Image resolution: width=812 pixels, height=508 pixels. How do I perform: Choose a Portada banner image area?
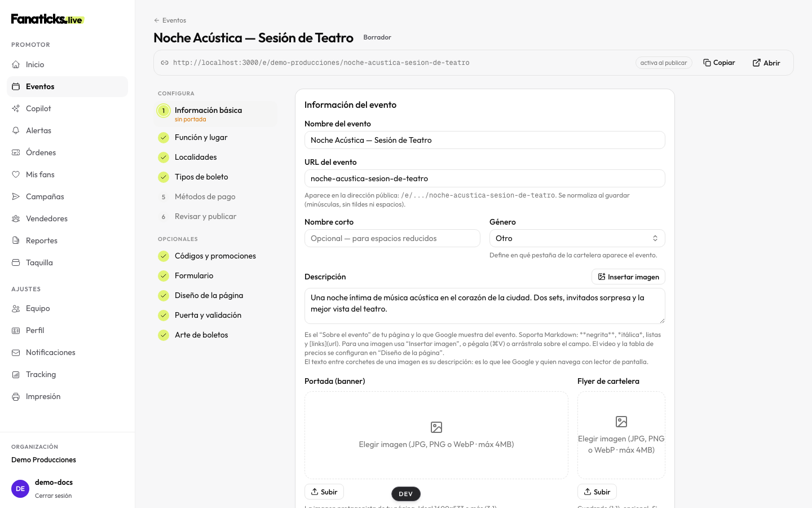pos(436,435)
